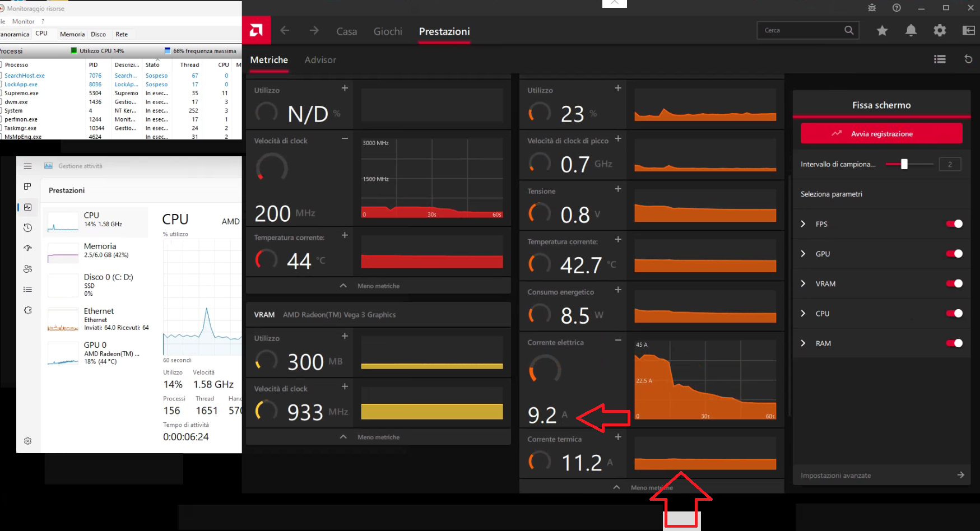The height and width of the screenshot is (531, 980).
Task: Collapse CPU metrics via Meno metriche
Action: click(x=378, y=286)
